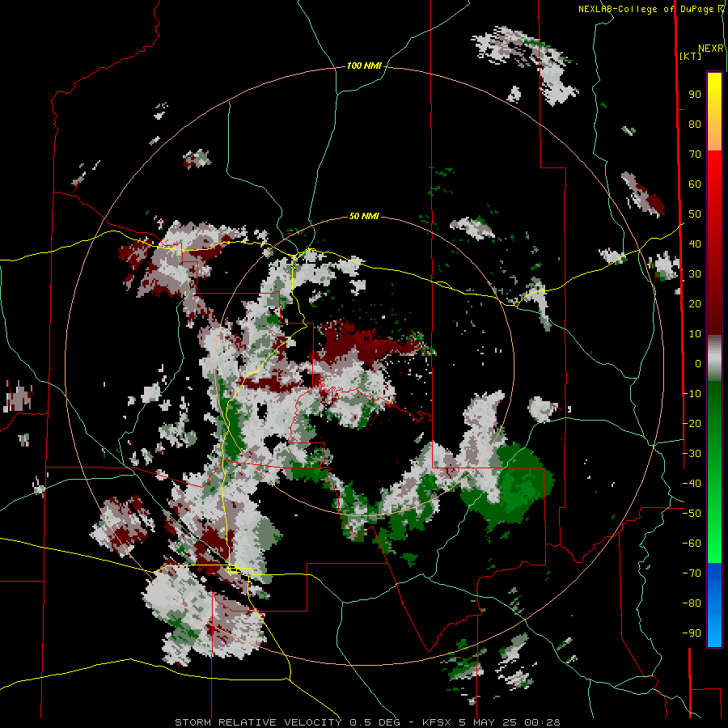
Task: Click the "STORM RELATIVE VELOCITY" caption text
Action: click(258, 722)
